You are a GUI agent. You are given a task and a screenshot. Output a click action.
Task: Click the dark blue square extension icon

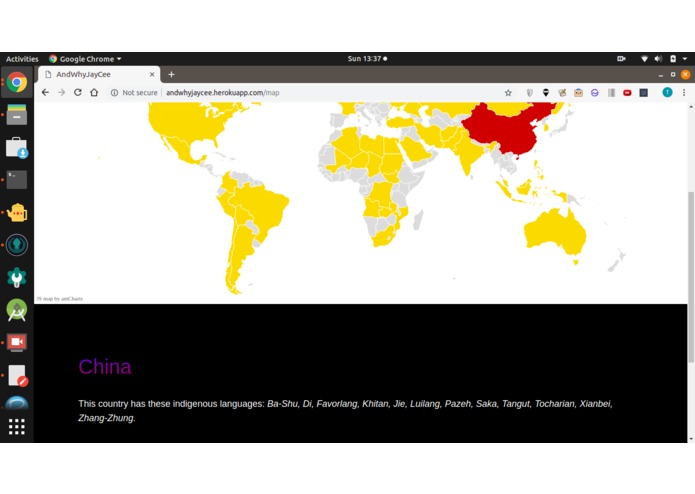(x=644, y=93)
